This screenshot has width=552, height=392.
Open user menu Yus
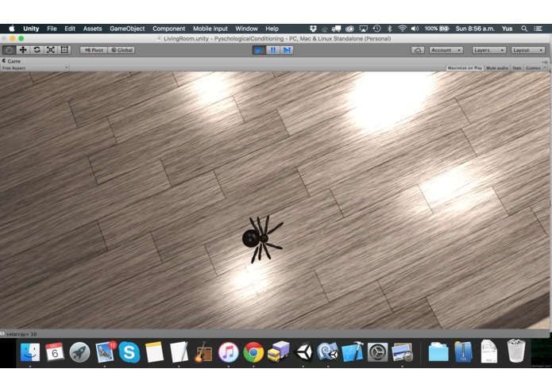pos(507,29)
